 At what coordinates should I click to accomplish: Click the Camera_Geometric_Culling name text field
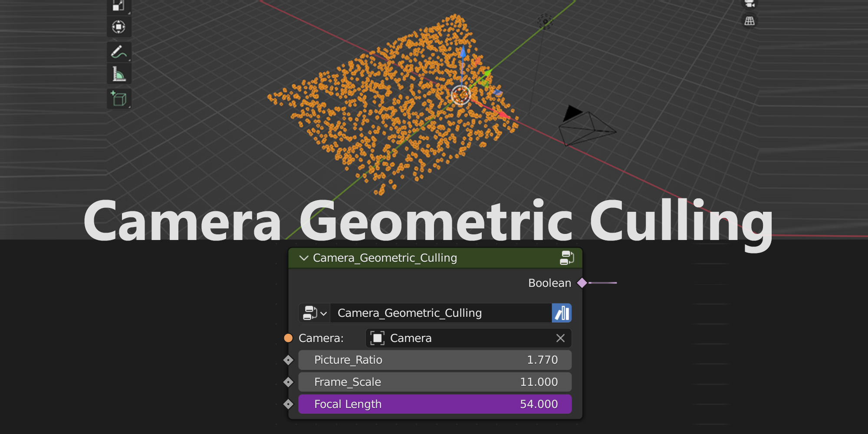tap(438, 313)
